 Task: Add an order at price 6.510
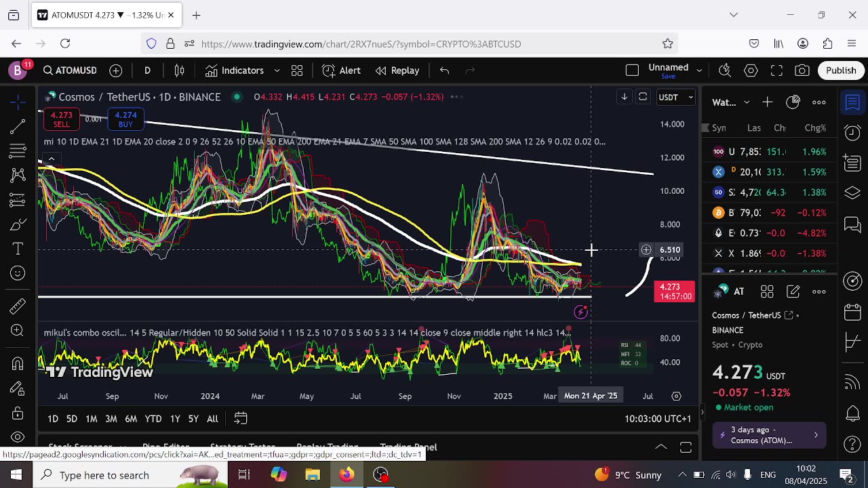click(x=646, y=250)
